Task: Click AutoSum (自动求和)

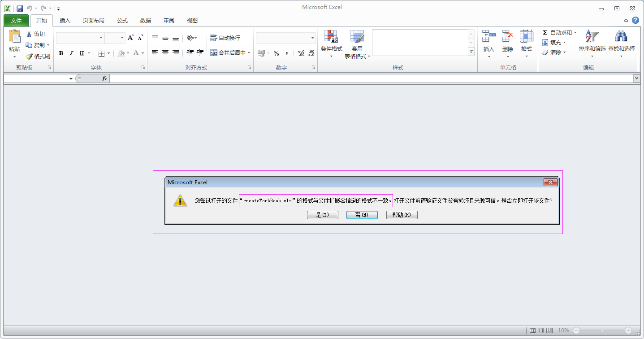Action: pos(557,33)
